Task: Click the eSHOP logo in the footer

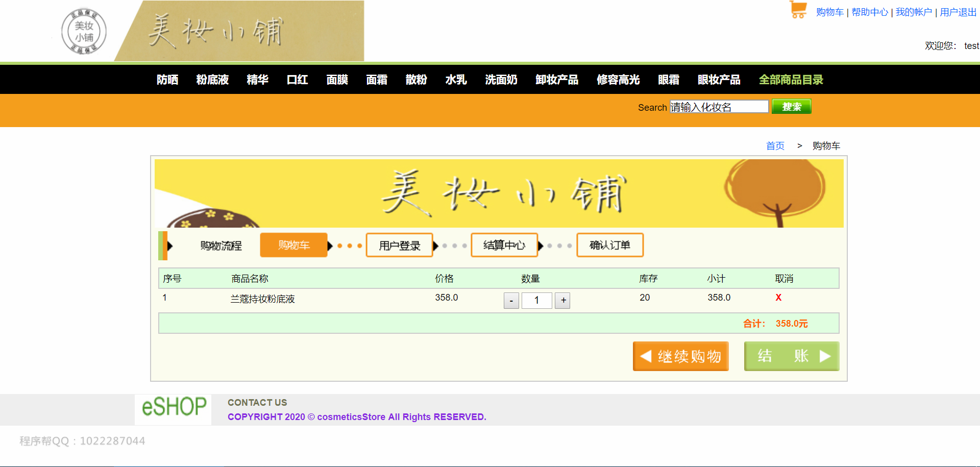Action: click(173, 407)
